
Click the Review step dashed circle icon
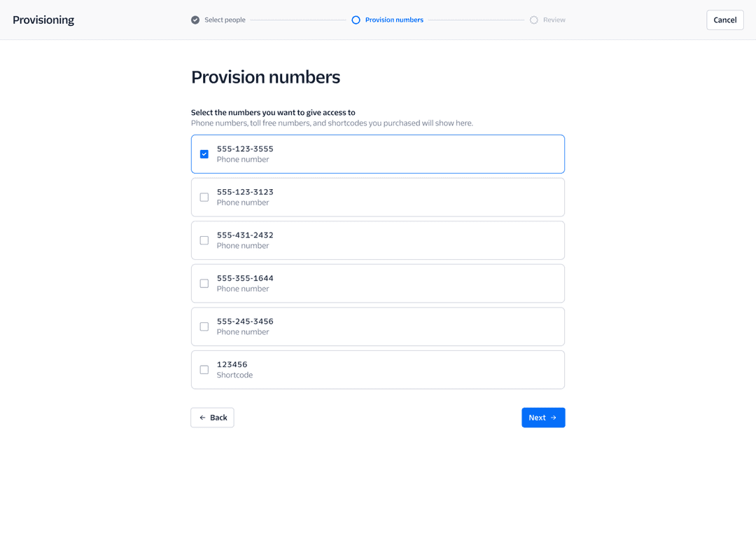click(x=534, y=20)
